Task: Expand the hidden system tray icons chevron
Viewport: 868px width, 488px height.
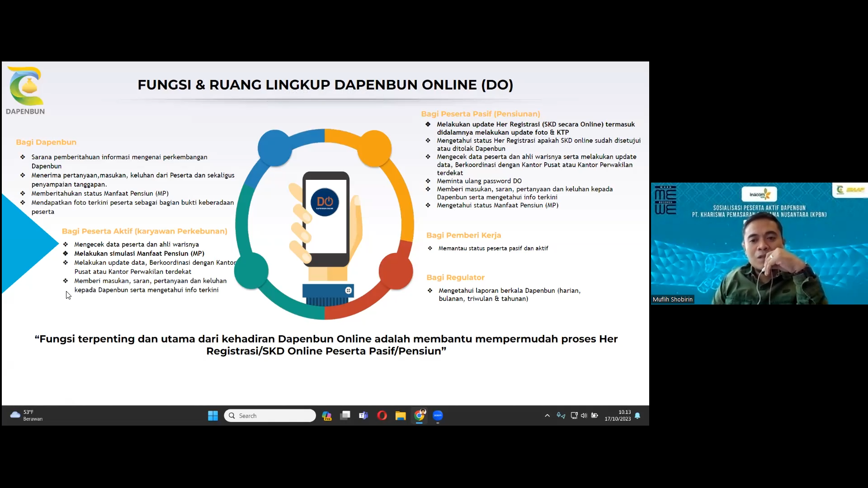Action: tap(547, 416)
